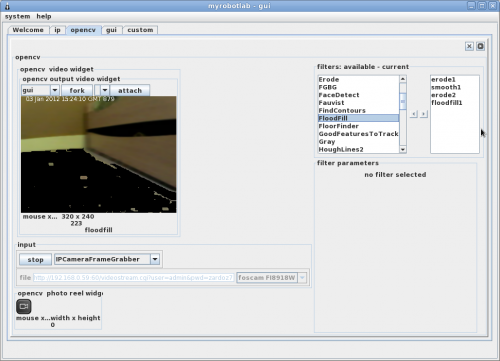Screen dimensions: 500x361
Task: Click the camera icon in photo reel widget
Action: pyautogui.click(x=24, y=306)
